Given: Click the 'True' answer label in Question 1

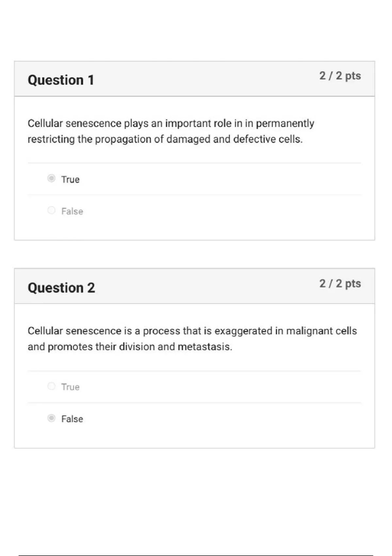Looking at the screenshot, I should click(70, 180).
